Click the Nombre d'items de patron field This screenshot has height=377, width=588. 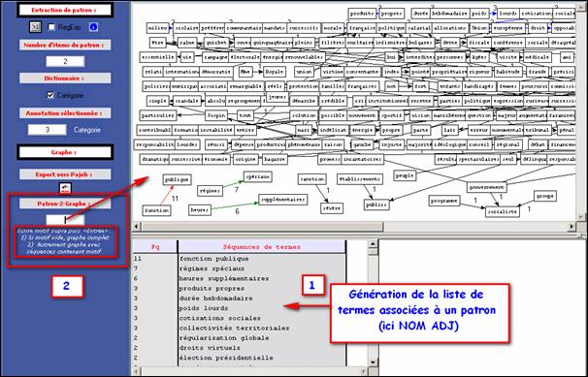tap(65, 61)
